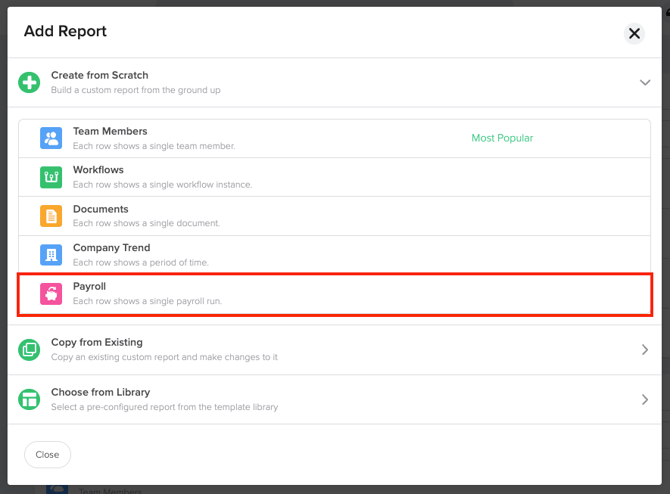Click the green plus icon for Create from Scratch
Viewport: 670px width, 494px height.
click(x=29, y=82)
